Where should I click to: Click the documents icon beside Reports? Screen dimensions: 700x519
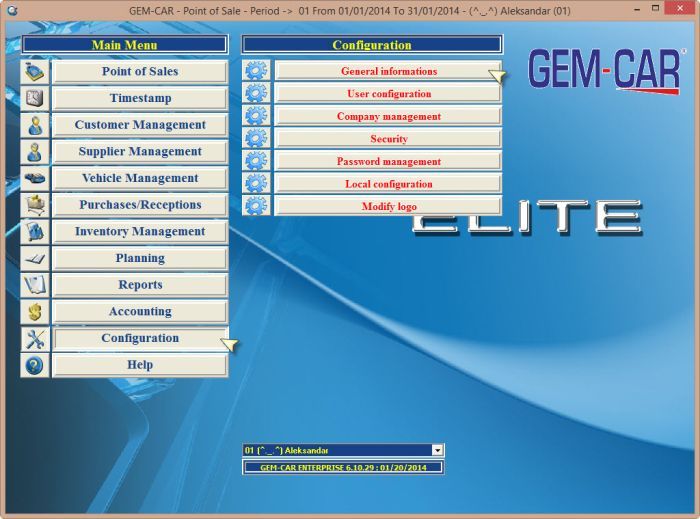point(35,285)
